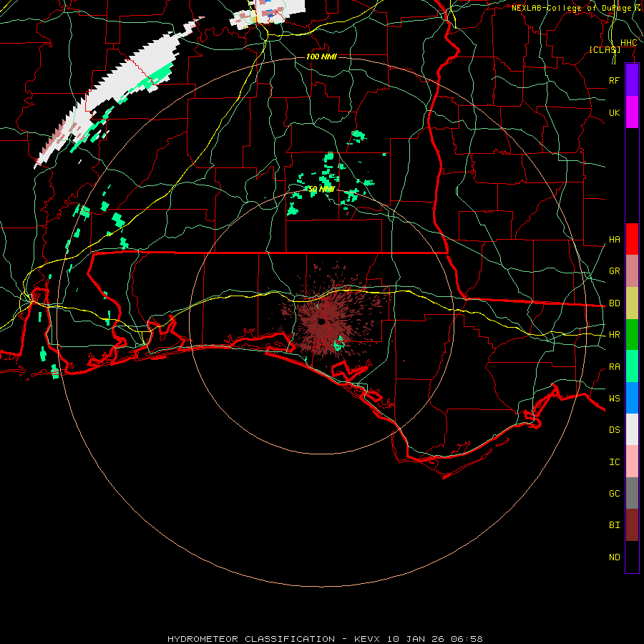The height and width of the screenshot is (644, 644).
Task: Click the GC legend label
Action: [x=614, y=494]
